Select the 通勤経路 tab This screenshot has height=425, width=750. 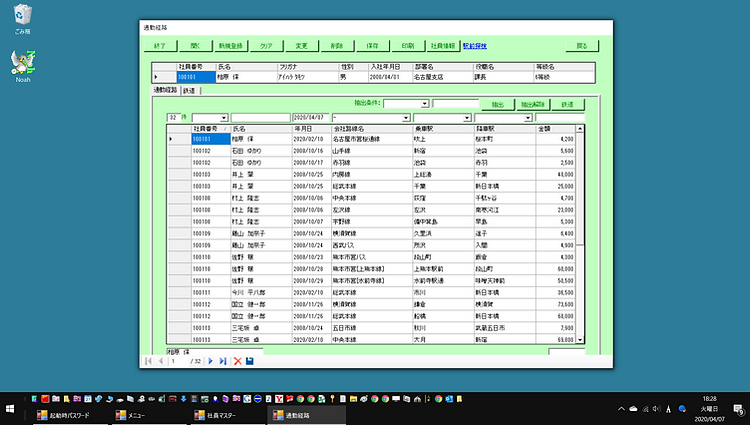coord(165,90)
